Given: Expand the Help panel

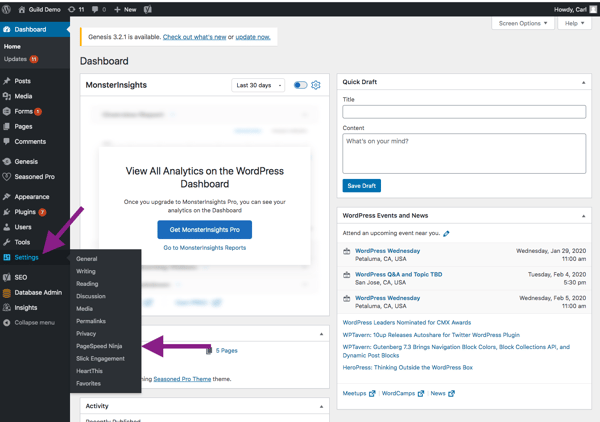Looking at the screenshot, I should click(x=574, y=23).
